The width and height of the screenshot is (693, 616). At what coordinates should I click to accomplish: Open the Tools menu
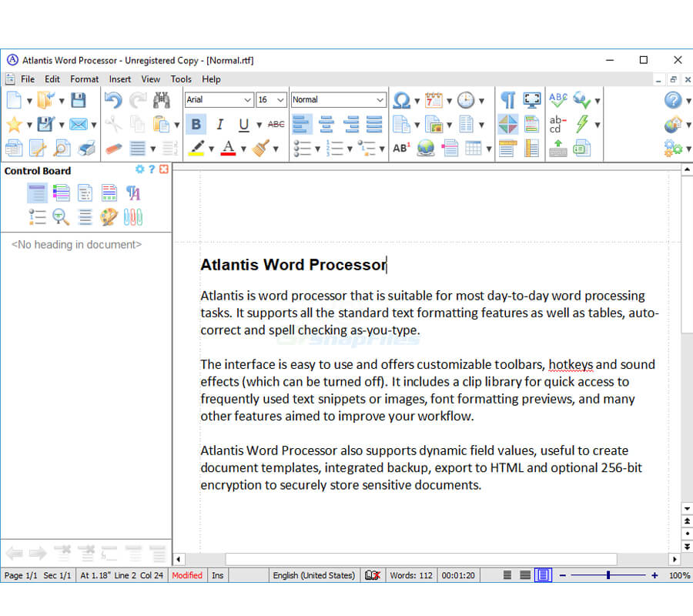click(181, 79)
